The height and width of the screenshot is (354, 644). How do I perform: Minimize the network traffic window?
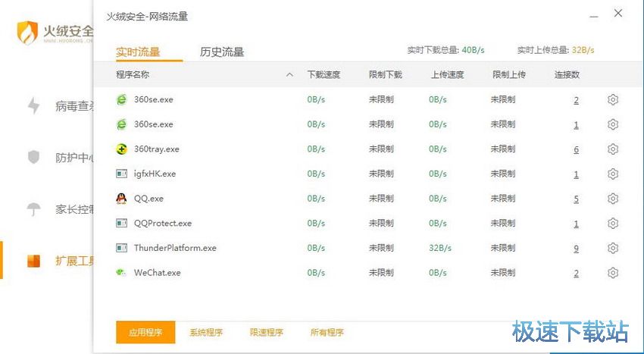click(593, 17)
